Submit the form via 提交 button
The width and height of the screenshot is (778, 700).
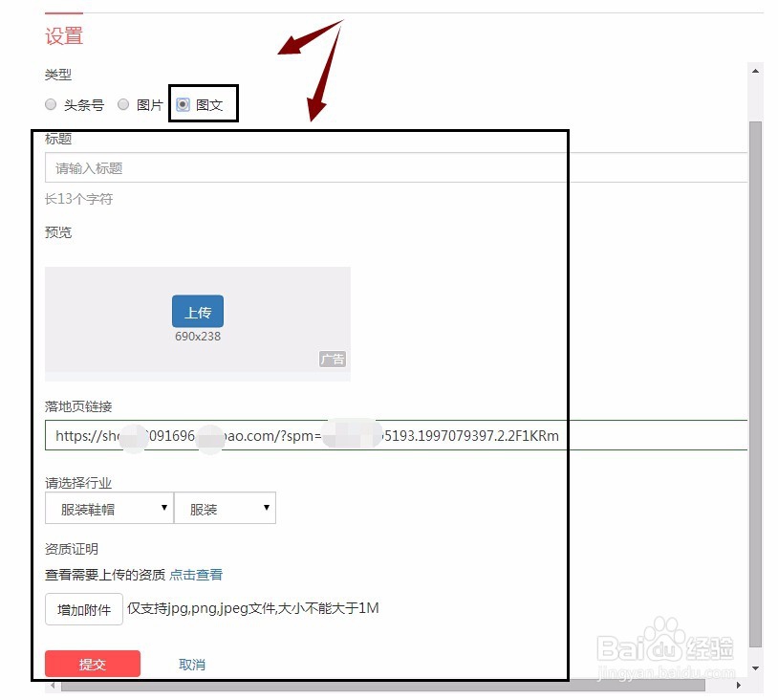point(92,664)
